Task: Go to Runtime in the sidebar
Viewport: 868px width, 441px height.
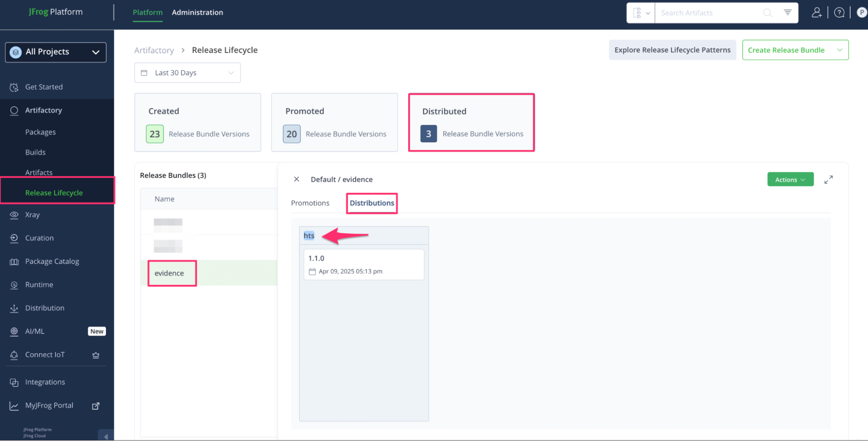Action: click(x=39, y=285)
